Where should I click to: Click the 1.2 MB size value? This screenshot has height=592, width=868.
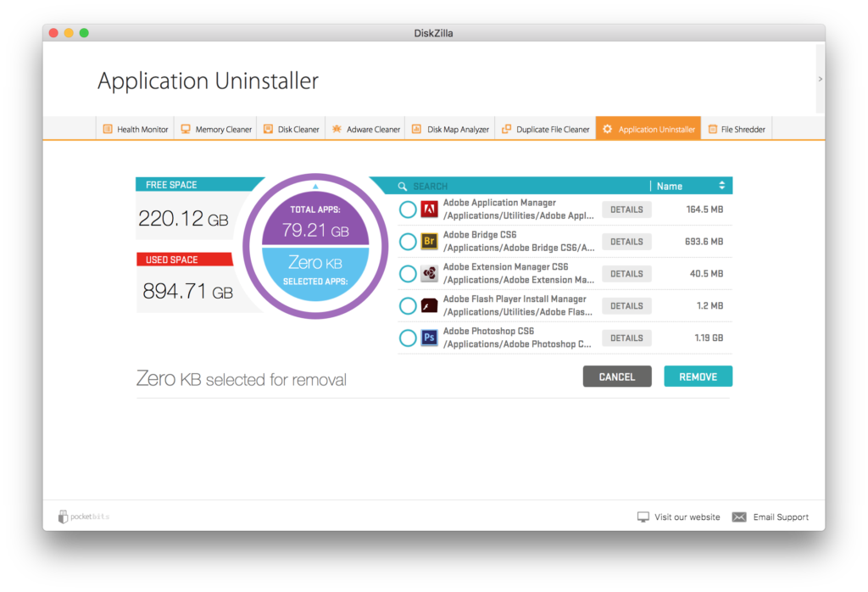click(x=709, y=305)
